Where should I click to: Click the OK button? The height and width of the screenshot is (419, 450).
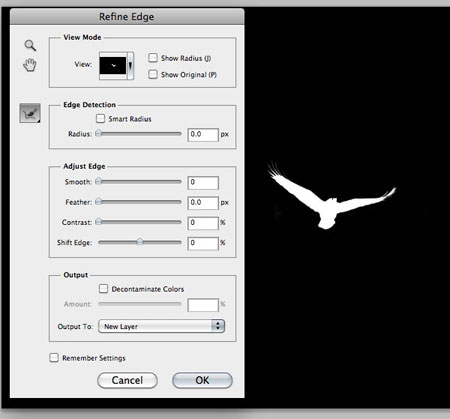pyautogui.click(x=202, y=380)
